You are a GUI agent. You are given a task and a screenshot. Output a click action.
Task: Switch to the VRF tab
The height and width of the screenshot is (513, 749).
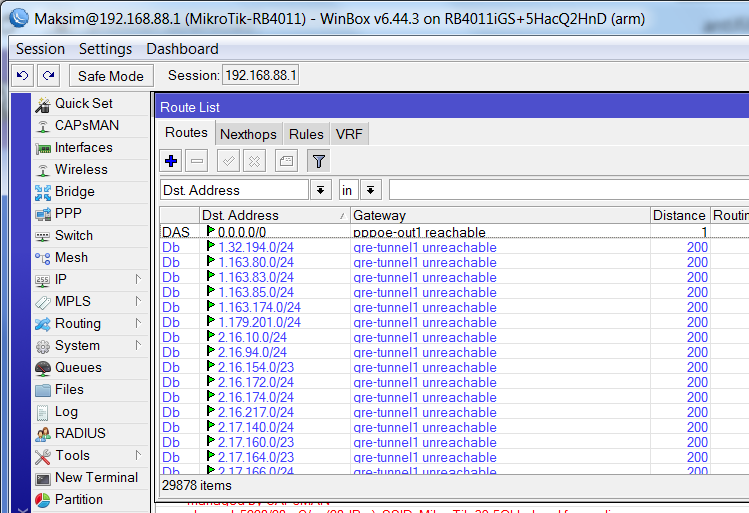(349, 134)
